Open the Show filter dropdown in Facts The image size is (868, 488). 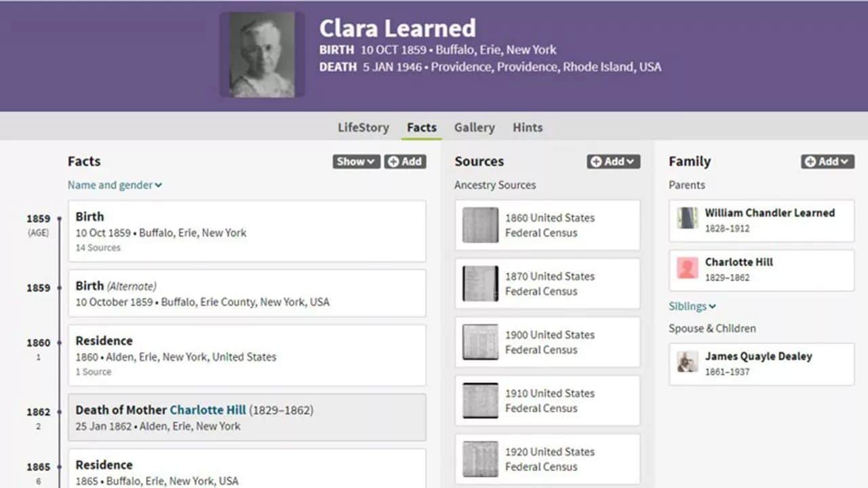(355, 161)
